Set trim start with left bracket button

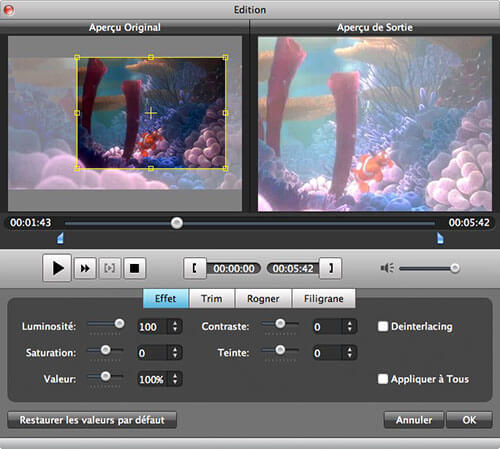[x=195, y=268]
